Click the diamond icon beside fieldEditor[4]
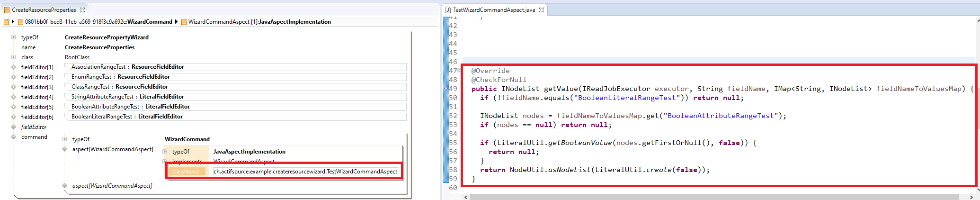Viewport: 980px width, 200px height. point(13,97)
